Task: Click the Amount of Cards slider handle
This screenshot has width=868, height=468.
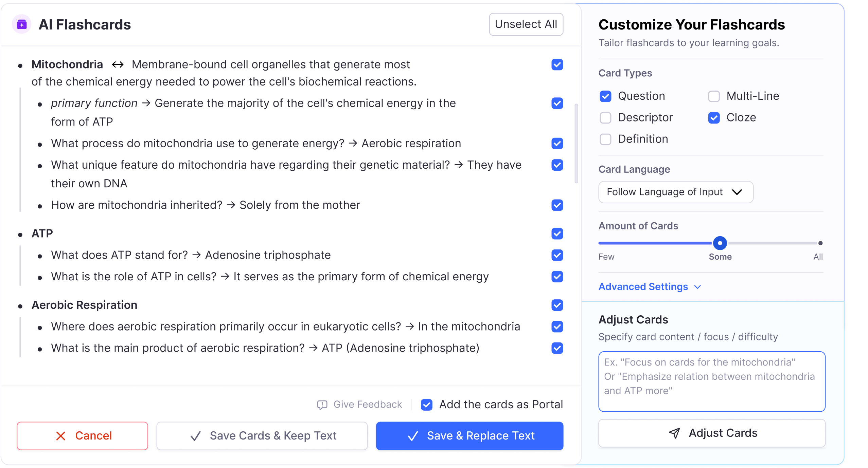Action: [x=720, y=243]
